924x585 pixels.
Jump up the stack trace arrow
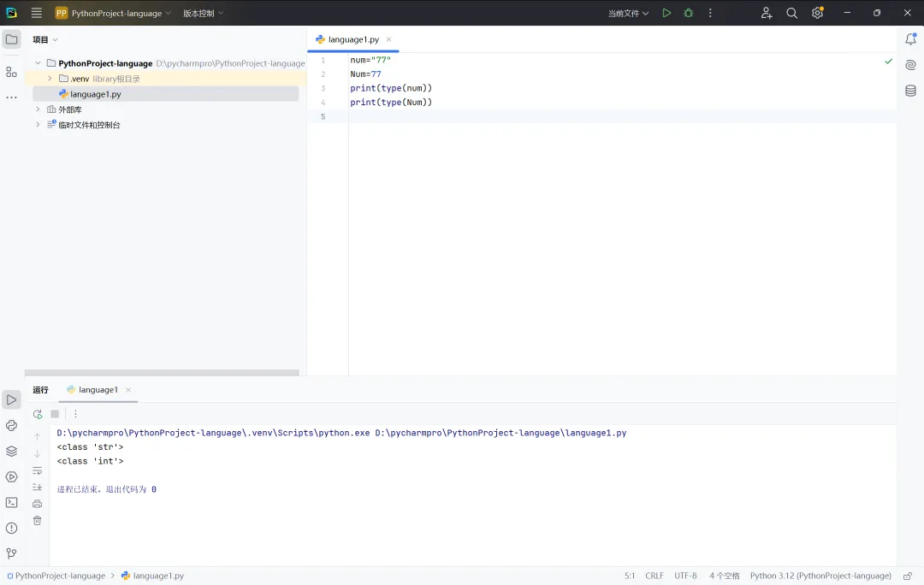pos(37,436)
